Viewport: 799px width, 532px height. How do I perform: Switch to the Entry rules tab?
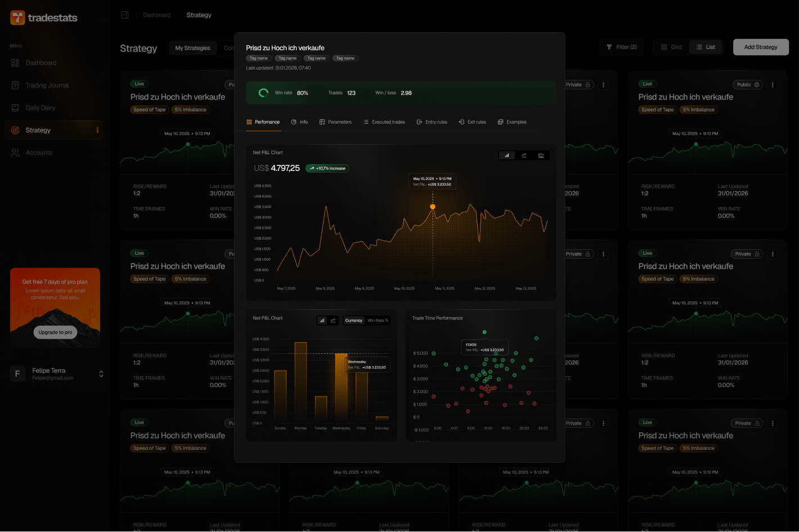[x=432, y=122]
